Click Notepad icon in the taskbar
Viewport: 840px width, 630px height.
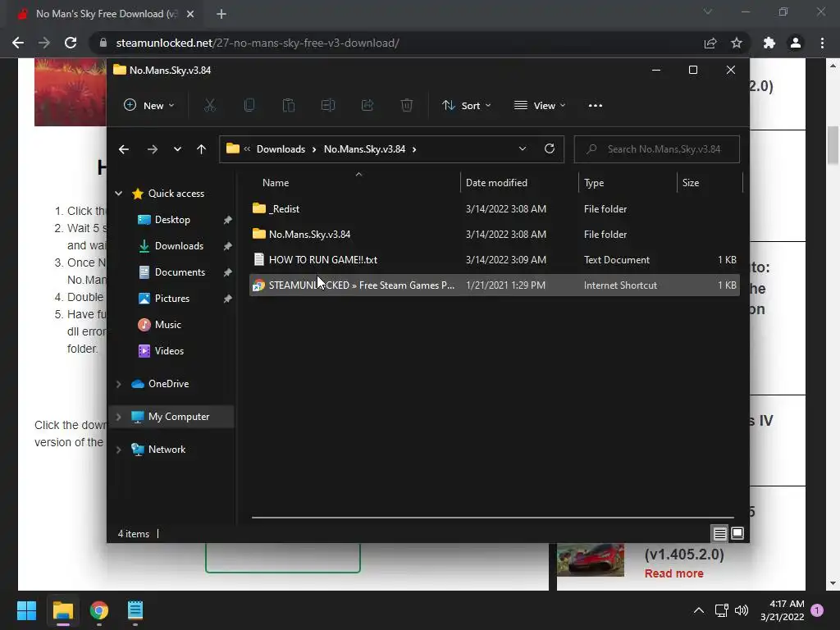tap(135, 610)
